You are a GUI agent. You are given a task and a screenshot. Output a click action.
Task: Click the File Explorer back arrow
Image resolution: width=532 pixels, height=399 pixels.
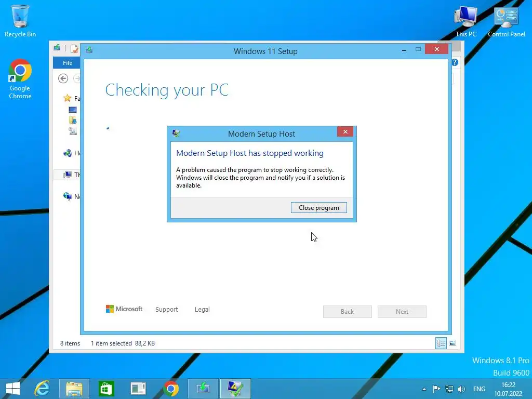point(63,78)
